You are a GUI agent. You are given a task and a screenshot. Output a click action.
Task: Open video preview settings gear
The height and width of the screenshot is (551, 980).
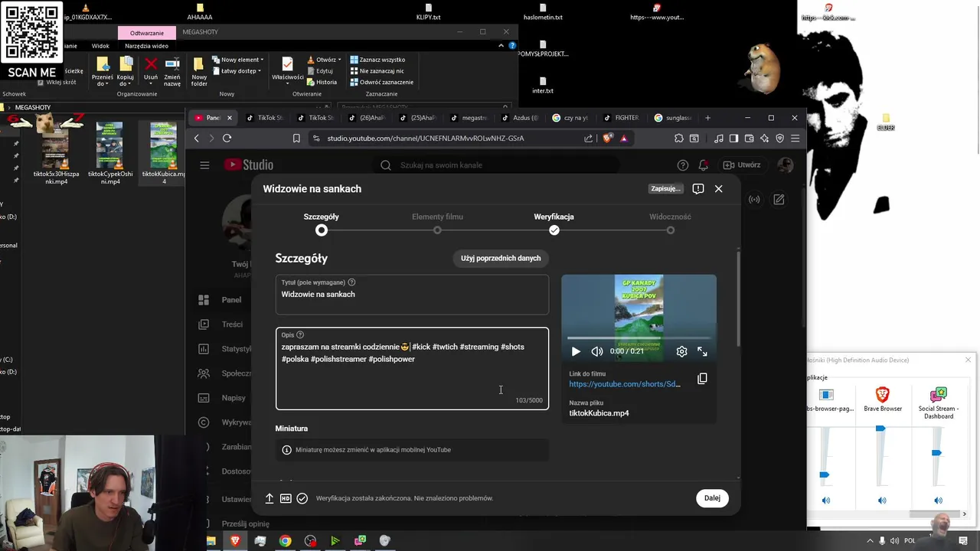coord(681,351)
